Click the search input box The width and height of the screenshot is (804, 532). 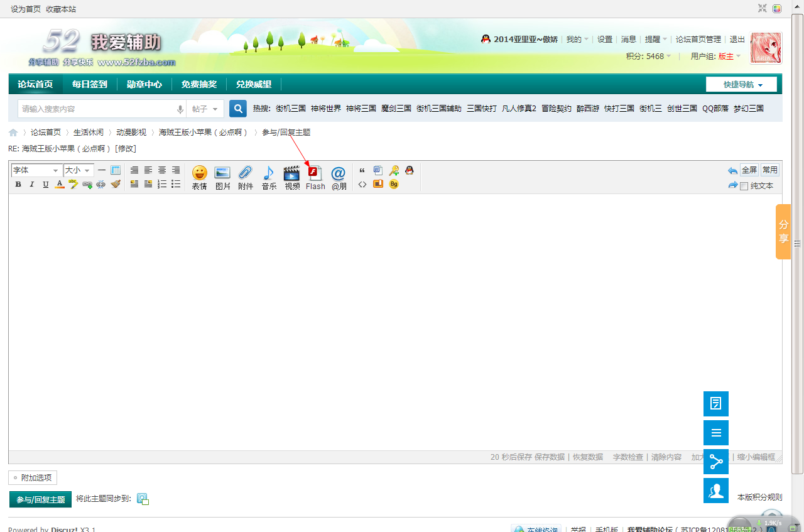coord(97,109)
